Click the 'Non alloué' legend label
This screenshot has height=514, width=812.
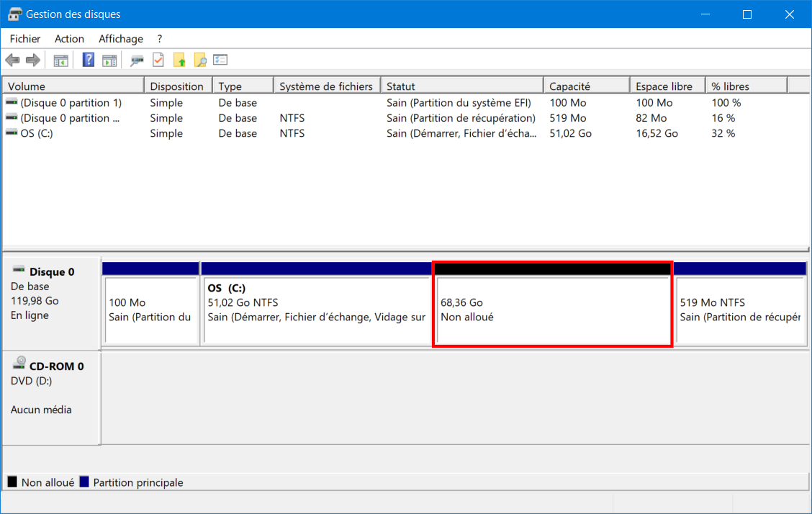(x=48, y=482)
